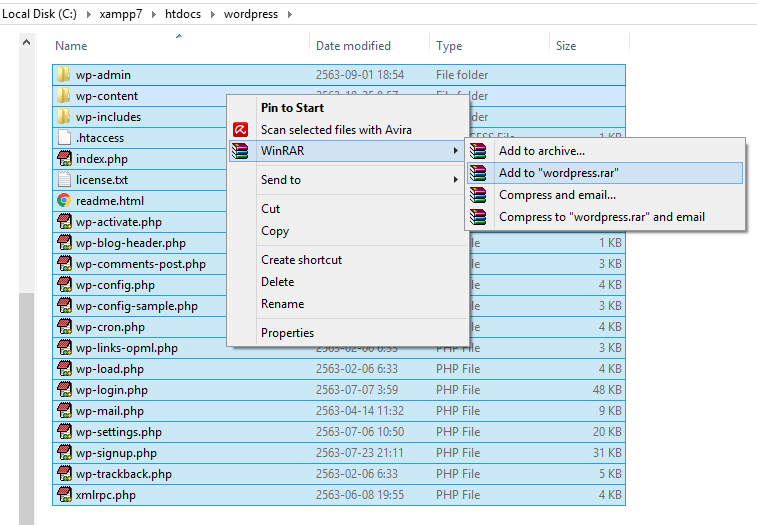
Task: Click the xmlrpc.php file name
Action: pyautogui.click(x=106, y=495)
